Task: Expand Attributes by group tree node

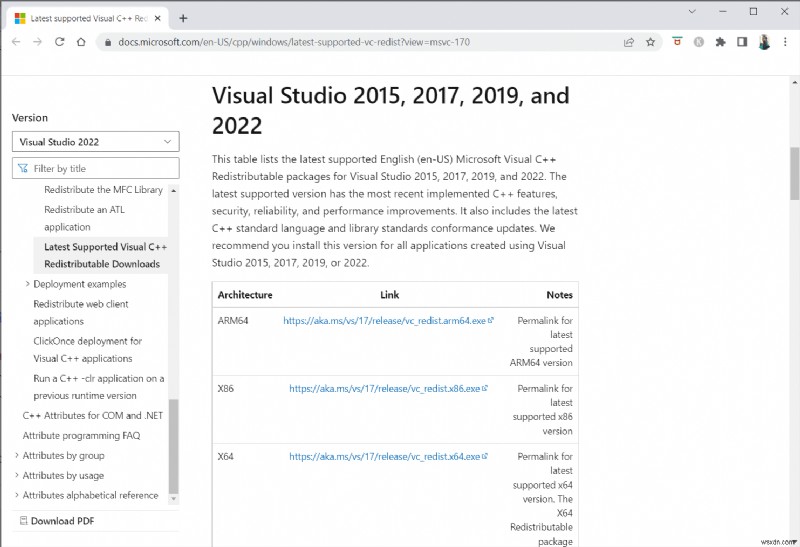Action: [16, 455]
